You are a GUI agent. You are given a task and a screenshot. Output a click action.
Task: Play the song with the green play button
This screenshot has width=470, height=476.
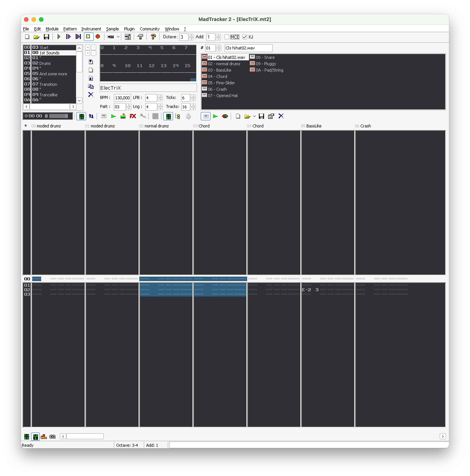click(x=59, y=37)
